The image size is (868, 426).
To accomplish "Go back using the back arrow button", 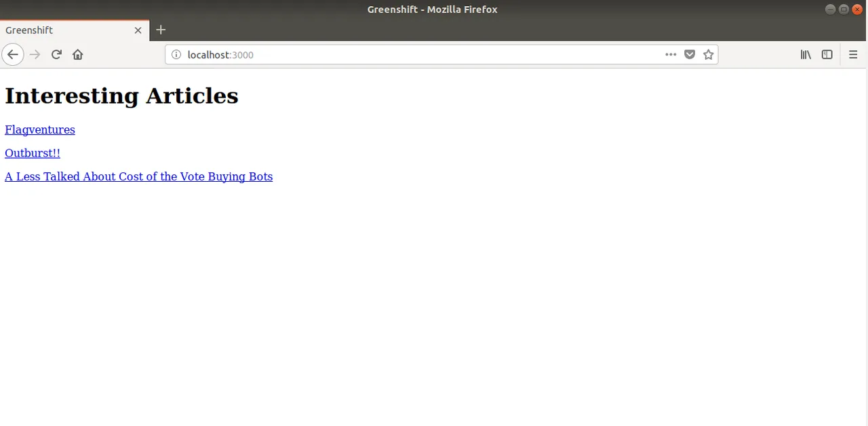I will point(13,54).
